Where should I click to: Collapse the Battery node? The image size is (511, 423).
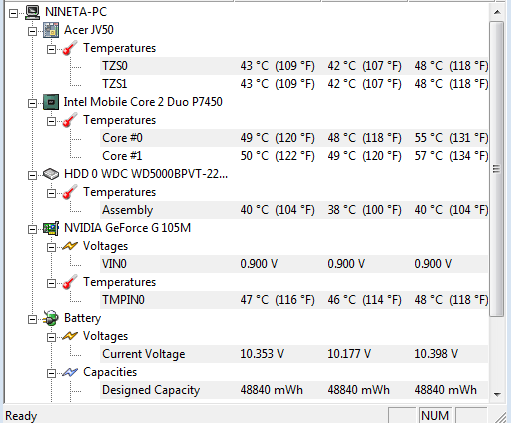pyautogui.click(x=32, y=319)
